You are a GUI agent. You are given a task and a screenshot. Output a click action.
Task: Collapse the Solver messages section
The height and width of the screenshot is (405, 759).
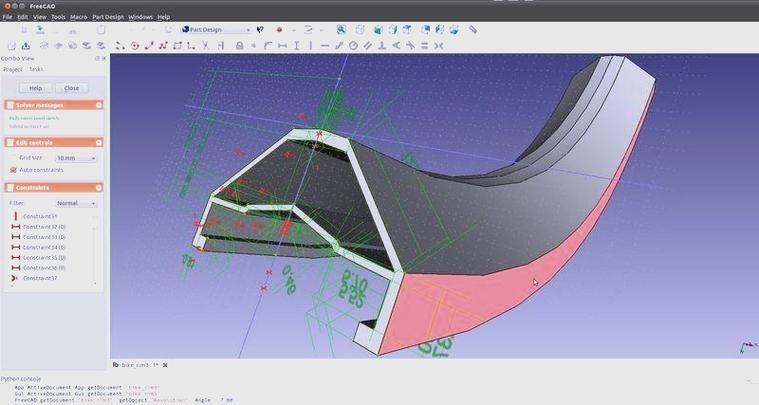click(x=98, y=104)
